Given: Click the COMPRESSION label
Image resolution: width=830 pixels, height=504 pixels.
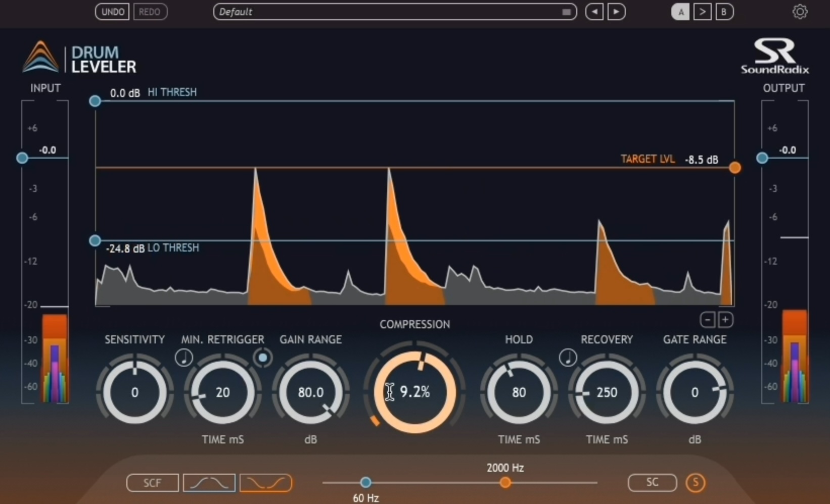Looking at the screenshot, I should [x=414, y=324].
